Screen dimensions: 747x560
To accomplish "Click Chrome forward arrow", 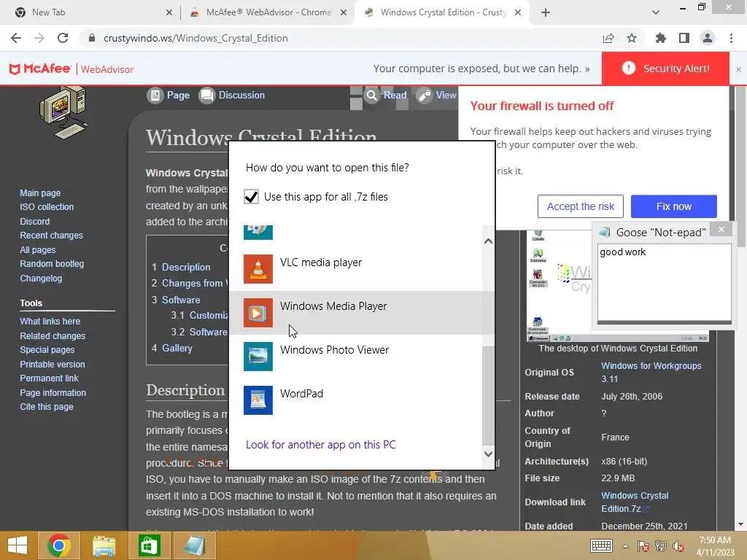I will 39,38.
